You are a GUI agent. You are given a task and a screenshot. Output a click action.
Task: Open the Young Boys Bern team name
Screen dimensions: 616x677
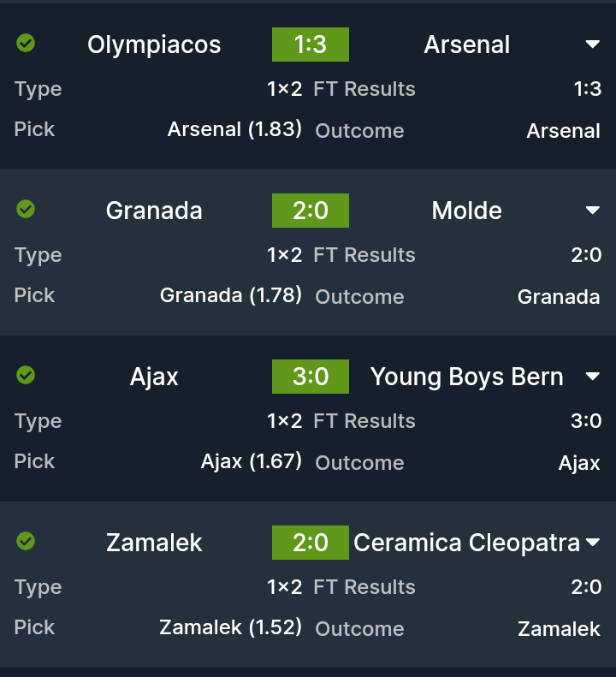pyautogui.click(x=467, y=377)
